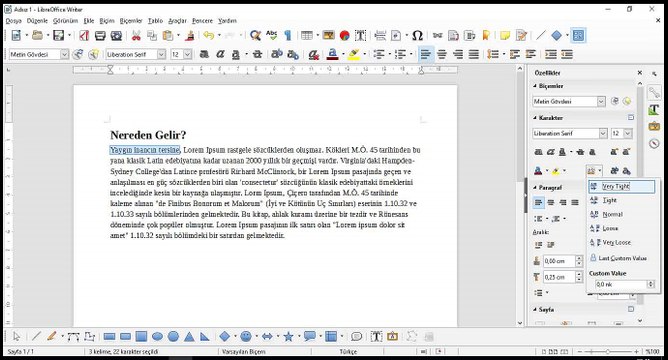Screen dimensions: 668x360
Task: Click the Paste clipboard icon
Action: [168, 35]
